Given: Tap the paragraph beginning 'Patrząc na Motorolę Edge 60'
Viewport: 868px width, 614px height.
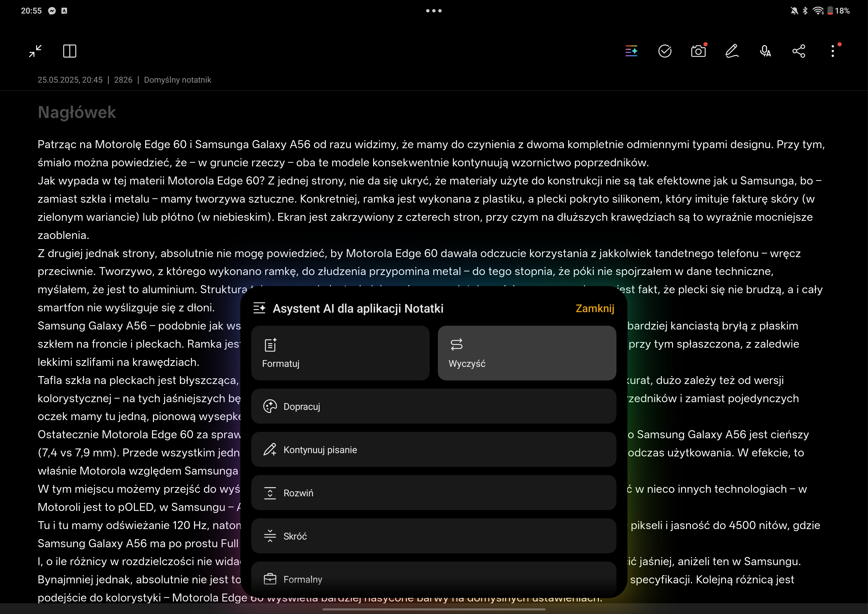Looking at the screenshot, I should click(431, 153).
